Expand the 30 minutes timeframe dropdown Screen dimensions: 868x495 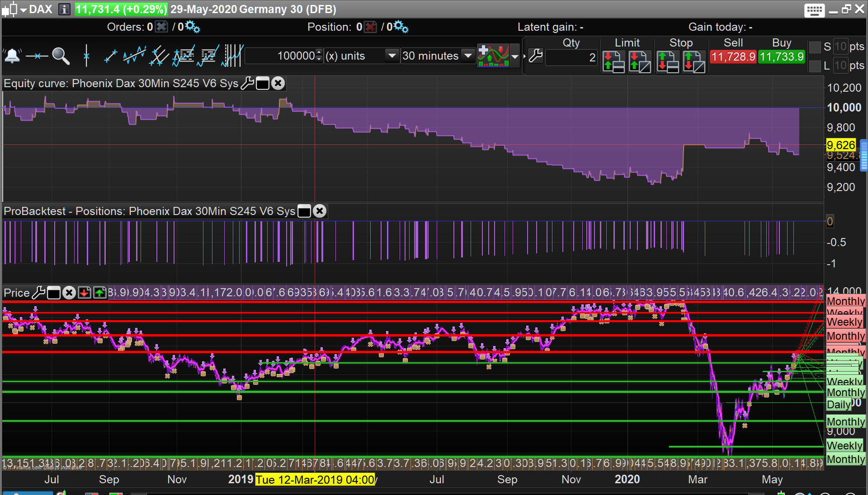click(468, 56)
